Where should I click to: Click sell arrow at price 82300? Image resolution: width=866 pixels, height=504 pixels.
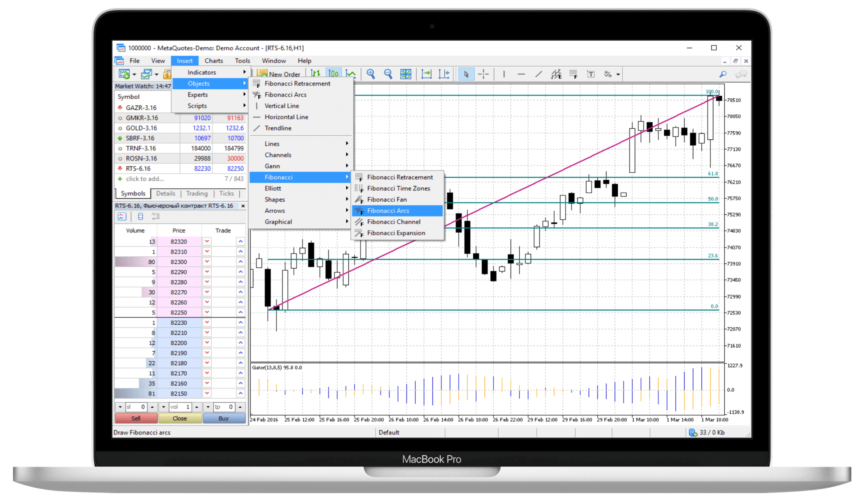pyautogui.click(x=207, y=262)
